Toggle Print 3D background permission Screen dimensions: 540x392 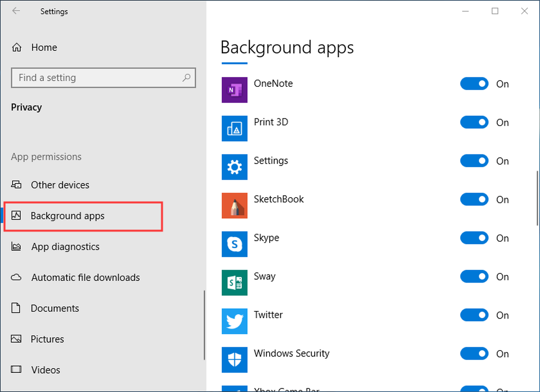[474, 122]
